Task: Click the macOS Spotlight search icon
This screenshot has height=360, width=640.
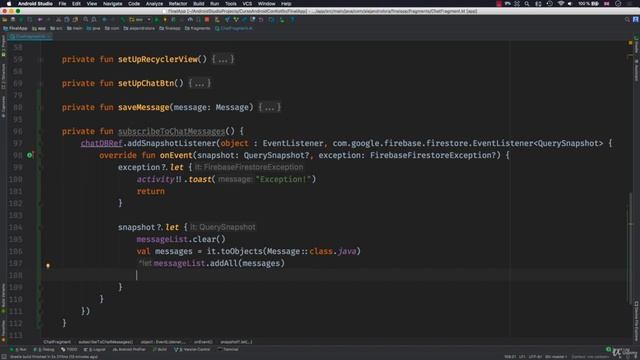Action: 527,4
